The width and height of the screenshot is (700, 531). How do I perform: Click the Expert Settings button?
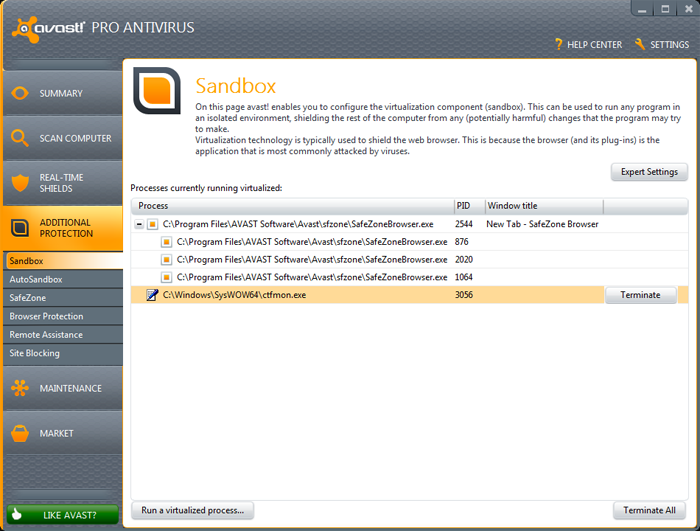(x=649, y=172)
